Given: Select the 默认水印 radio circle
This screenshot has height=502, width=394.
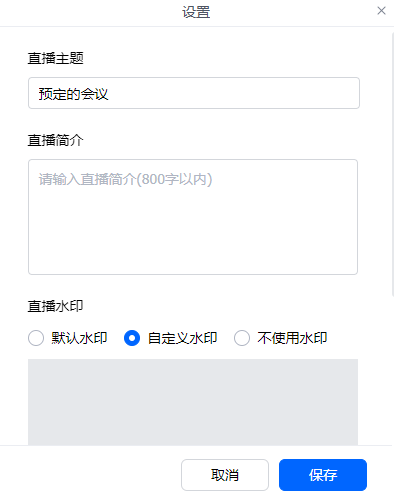Looking at the screenshot, I should click(x=36, y=338).
